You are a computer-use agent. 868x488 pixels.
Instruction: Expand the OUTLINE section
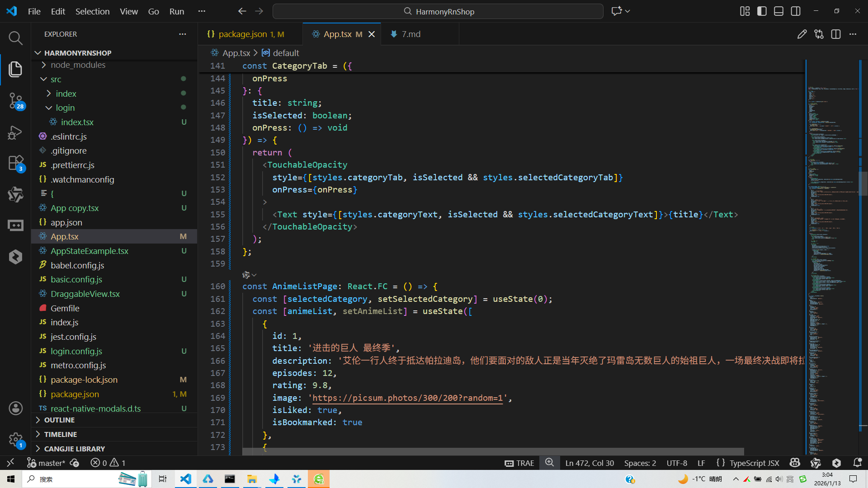tap(59, 420)
